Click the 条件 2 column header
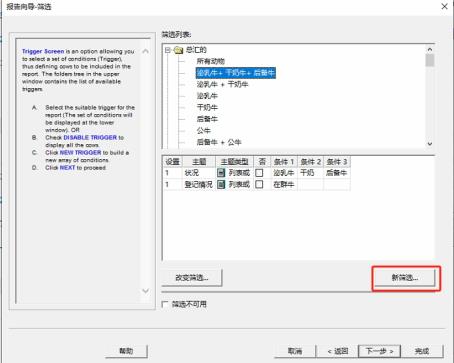454x363 pixels. (x=310, y=162)
